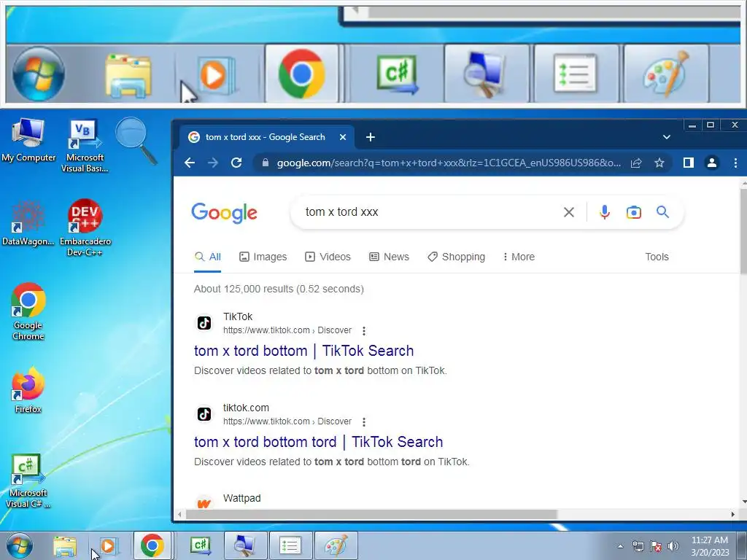Open DataWagon desktop shortcut
The image size is (747, 560).
pos(28,223)
